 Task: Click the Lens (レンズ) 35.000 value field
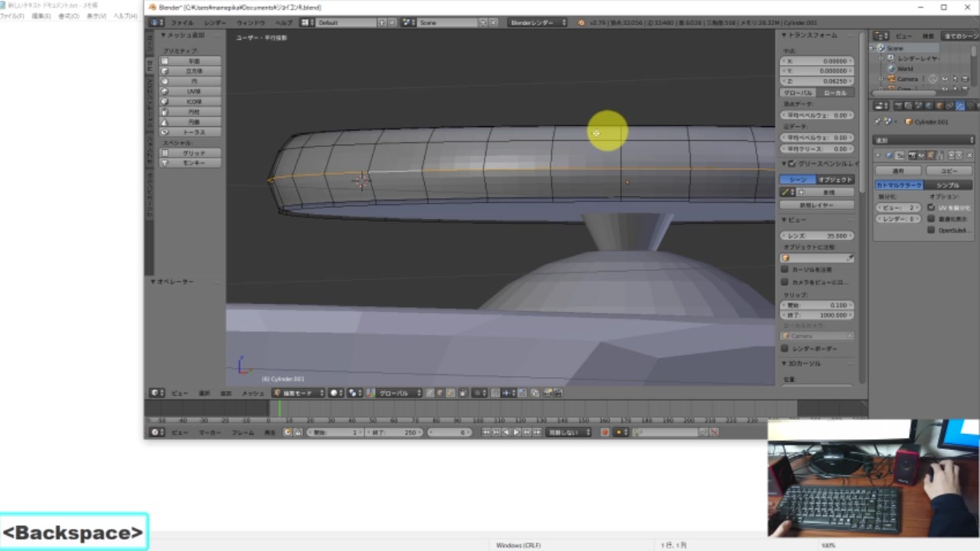[x=817, y=236]
